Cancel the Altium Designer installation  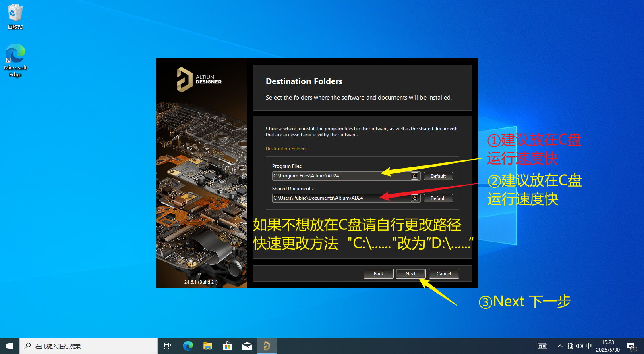(444, 274)
